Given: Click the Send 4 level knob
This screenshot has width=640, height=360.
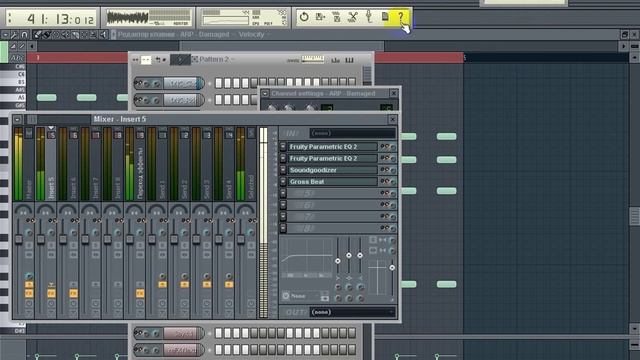Looking at the screenshot, I should coord(229,276).
